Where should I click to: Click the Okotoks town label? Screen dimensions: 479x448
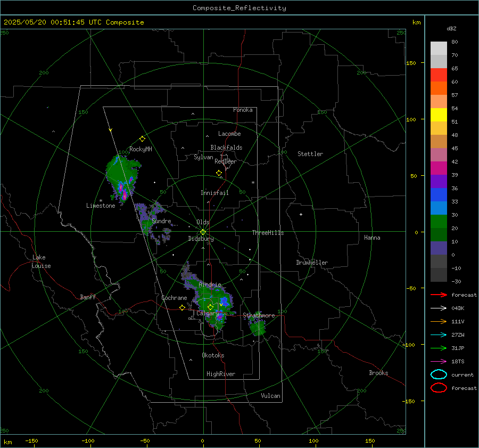pyautogui.click(x=213, y=355)
